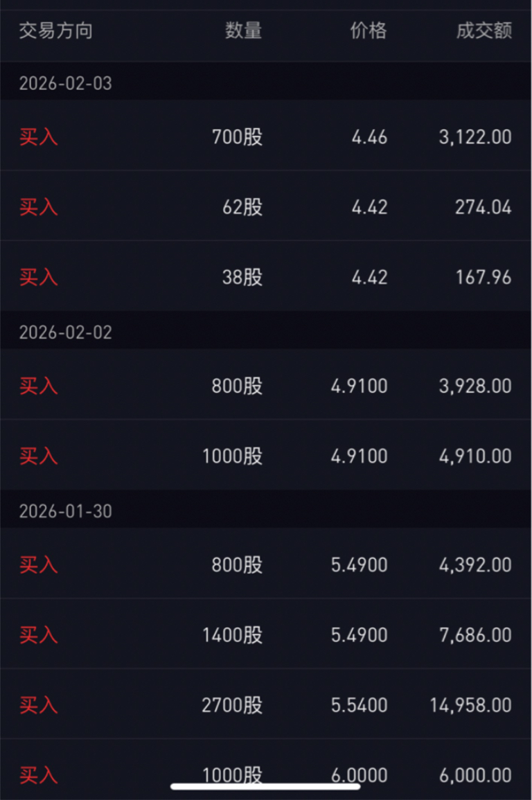Tap the home indicator bar
This screenshot has height=800, width=532.
pos(265,786)
